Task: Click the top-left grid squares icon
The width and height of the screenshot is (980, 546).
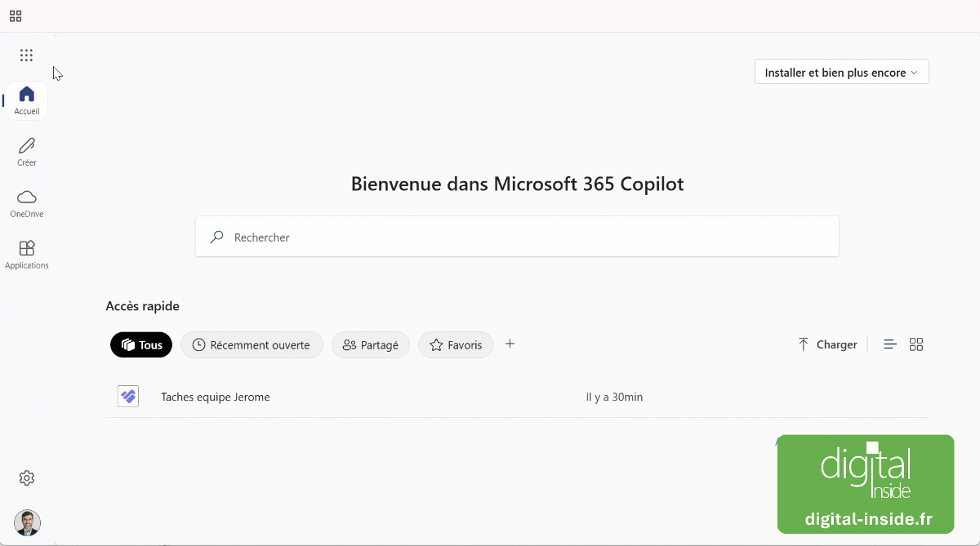Action: [15, 15]
